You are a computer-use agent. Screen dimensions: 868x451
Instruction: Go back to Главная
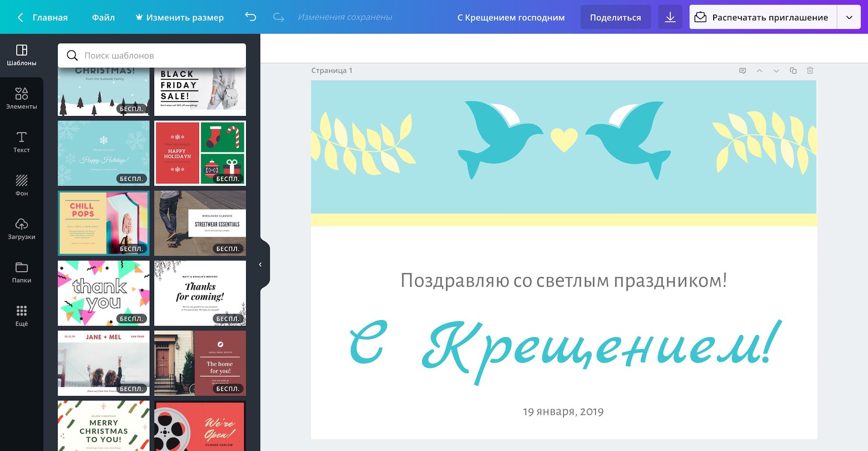(43, 17)
